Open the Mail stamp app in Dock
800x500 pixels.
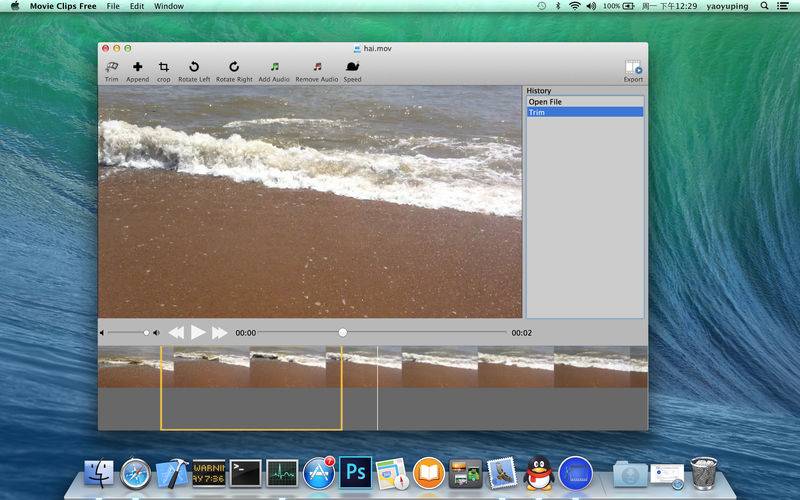(502, 473)
